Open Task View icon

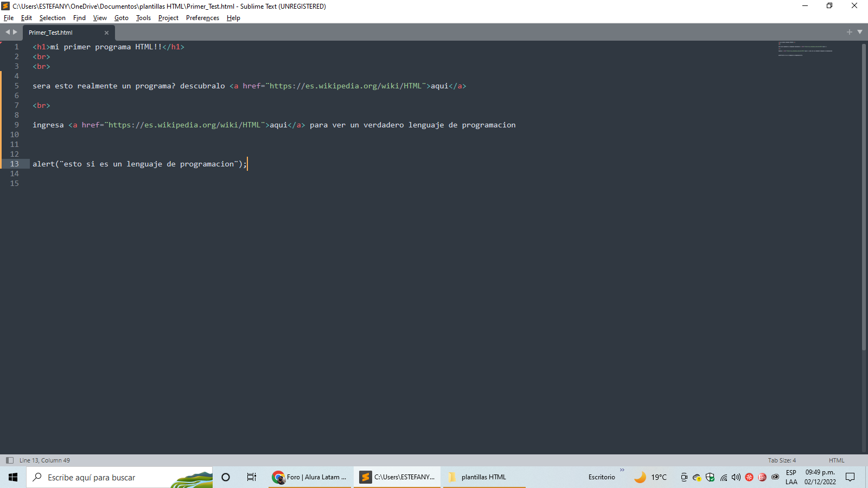(x=252, y=477)
